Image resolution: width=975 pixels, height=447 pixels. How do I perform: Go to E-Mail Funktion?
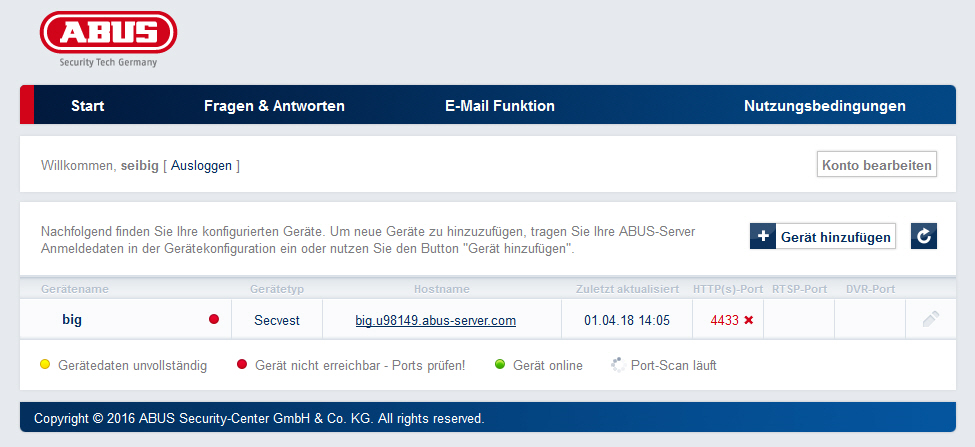pos(499,106)
